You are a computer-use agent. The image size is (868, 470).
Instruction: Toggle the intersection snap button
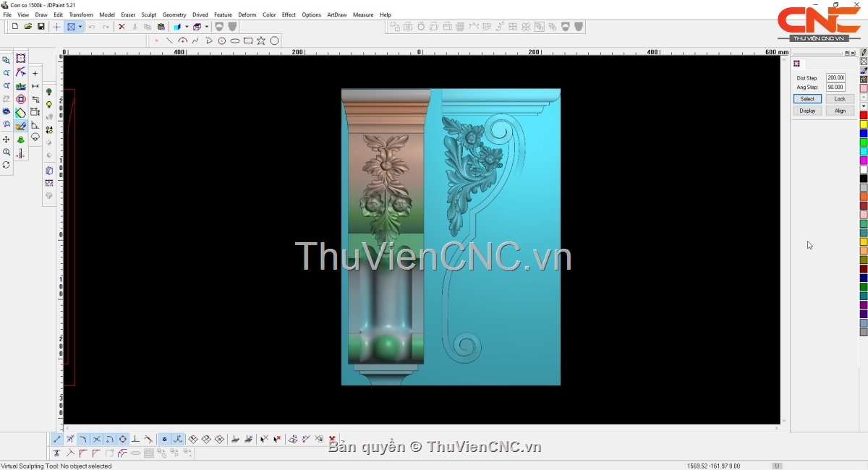97,440
